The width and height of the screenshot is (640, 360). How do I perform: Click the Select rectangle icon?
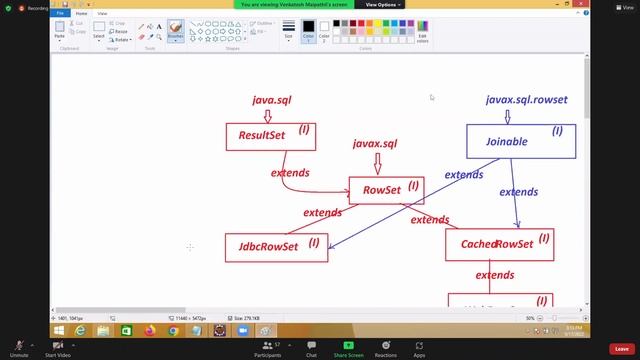(x=99, y=27)
